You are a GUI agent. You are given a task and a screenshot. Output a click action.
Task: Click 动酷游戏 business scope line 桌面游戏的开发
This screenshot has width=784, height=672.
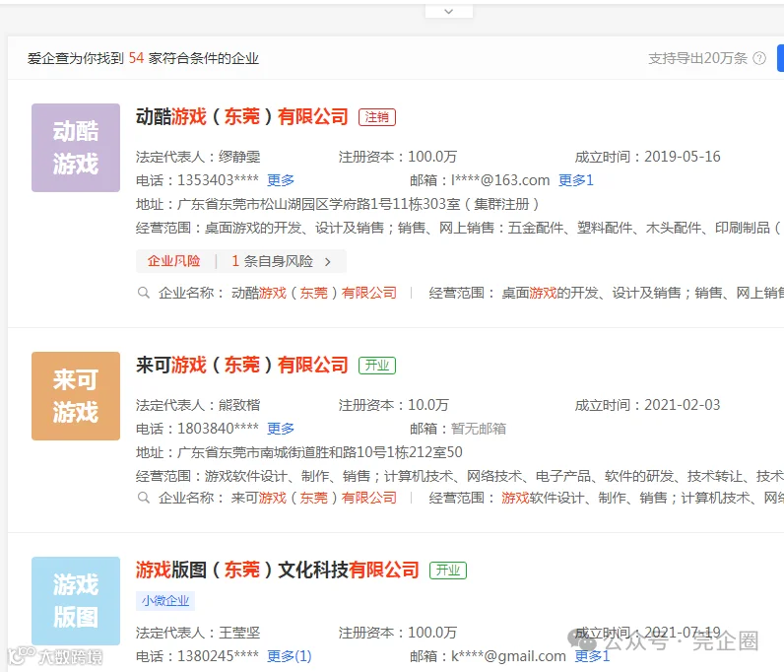tap(458, 229)
